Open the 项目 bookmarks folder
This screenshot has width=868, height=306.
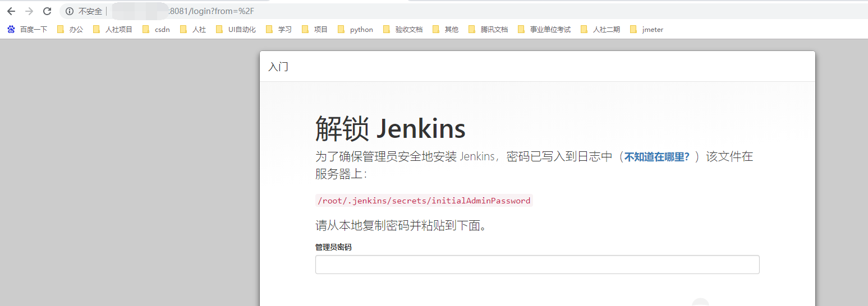click(x=315, y=30)
